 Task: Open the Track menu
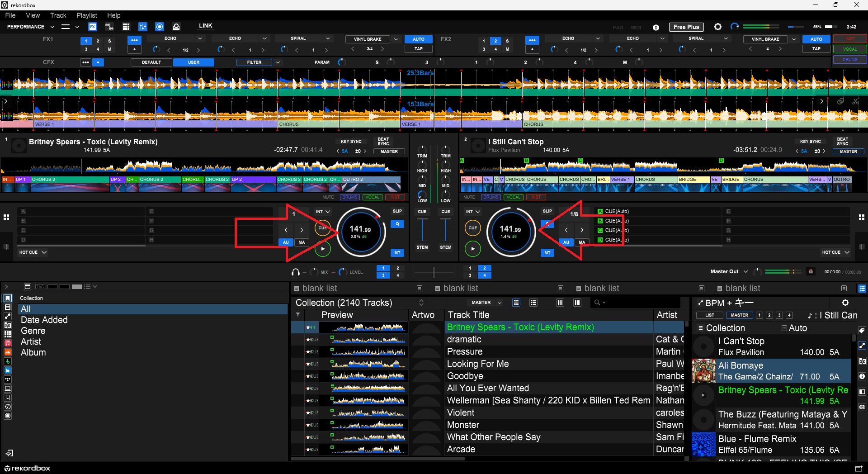click(58, 15)
